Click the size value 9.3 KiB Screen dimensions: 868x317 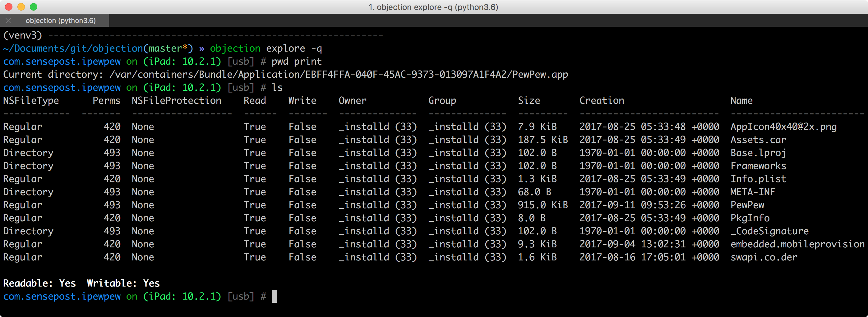coord(538,244)
